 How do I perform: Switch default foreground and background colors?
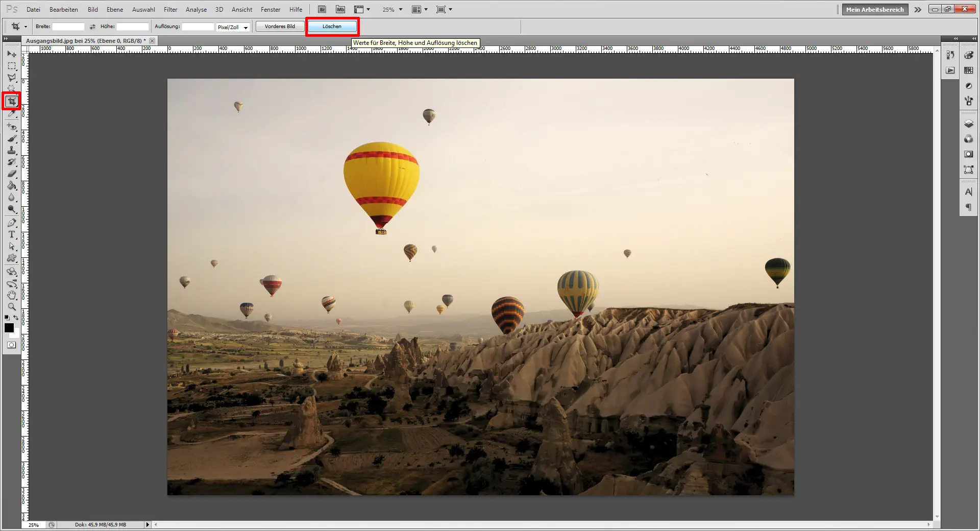(16, 318)
